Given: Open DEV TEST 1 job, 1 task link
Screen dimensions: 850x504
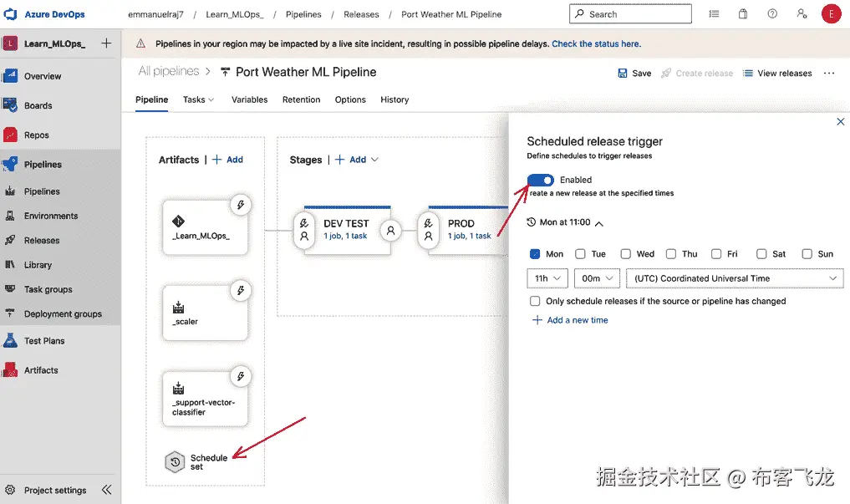Looking at the screenshot, I should coord(345,236).
